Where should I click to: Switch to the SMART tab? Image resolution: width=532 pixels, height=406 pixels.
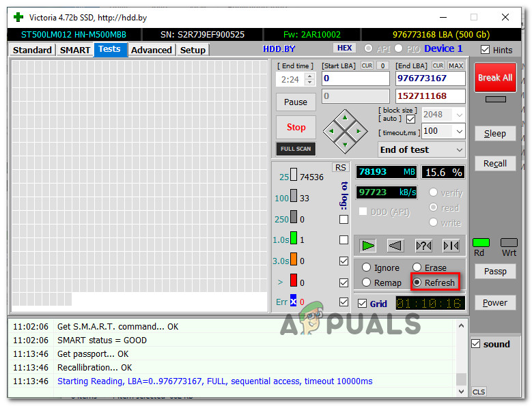click(x=75, y=50)
